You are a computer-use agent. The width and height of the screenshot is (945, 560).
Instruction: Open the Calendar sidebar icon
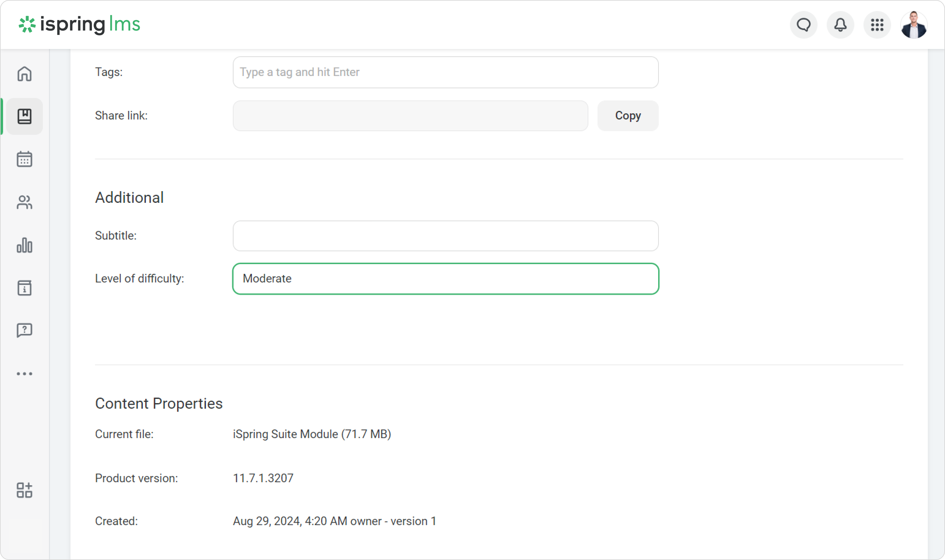[x=25, y=159]
